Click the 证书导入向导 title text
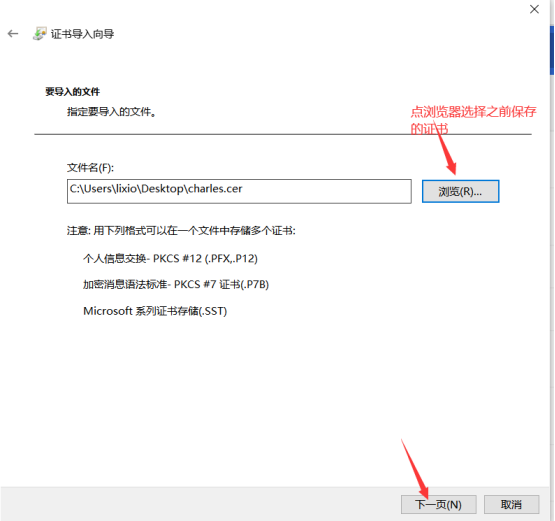555x521 pixels. click(82, 34)
